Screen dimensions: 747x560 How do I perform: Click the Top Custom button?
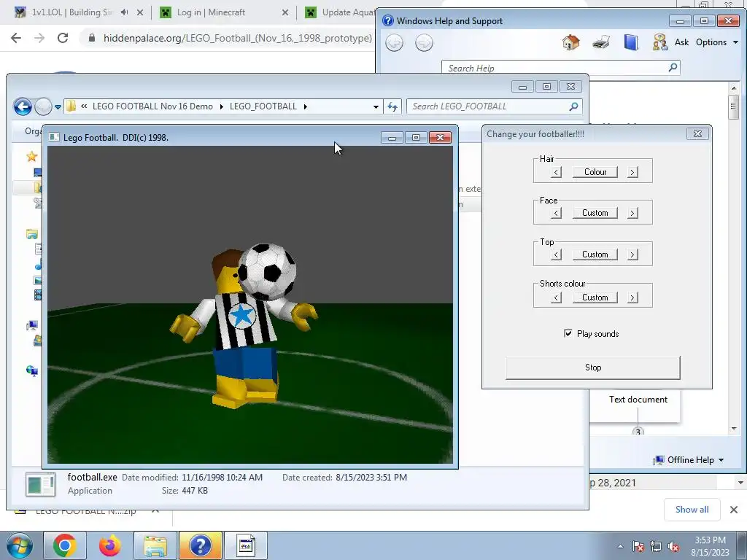[595, 254]
